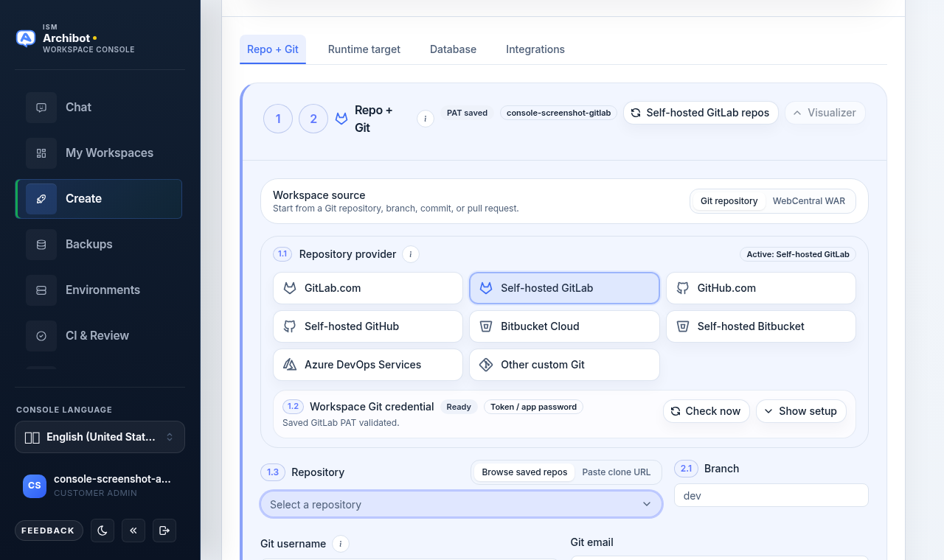944x560 pixels.
Task: Choose Self-hosted GitHub provider
Action: (368, 326)
